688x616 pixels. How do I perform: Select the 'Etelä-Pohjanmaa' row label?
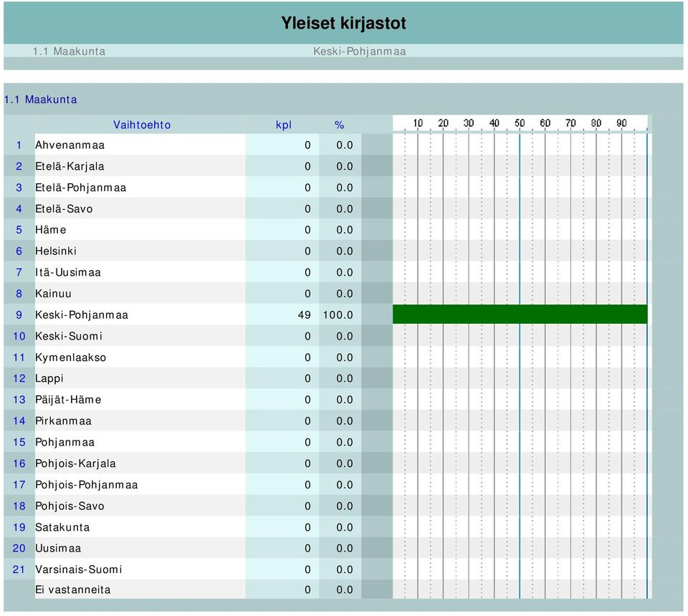(81, 188)
